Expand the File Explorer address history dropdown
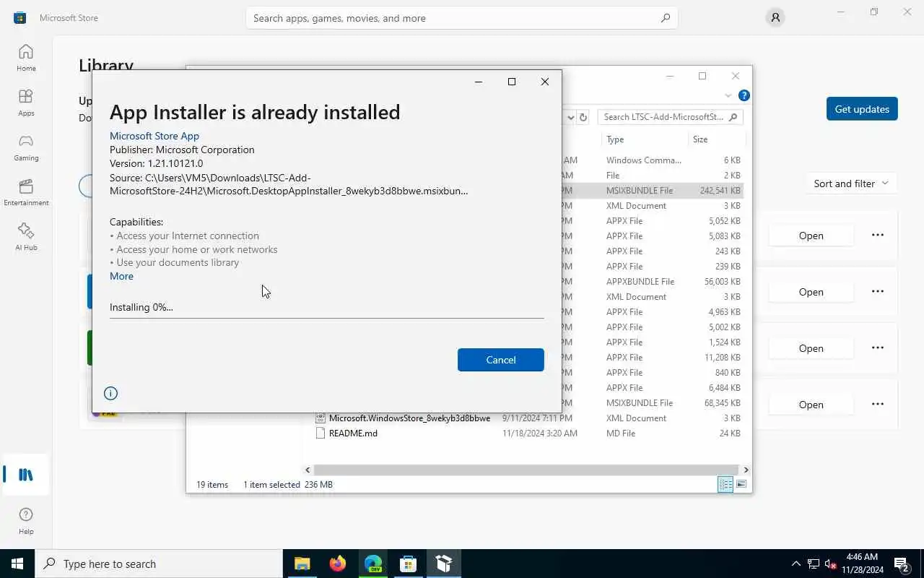The width and height of the screenshot is (924, 578). click(x=570, y=117)
